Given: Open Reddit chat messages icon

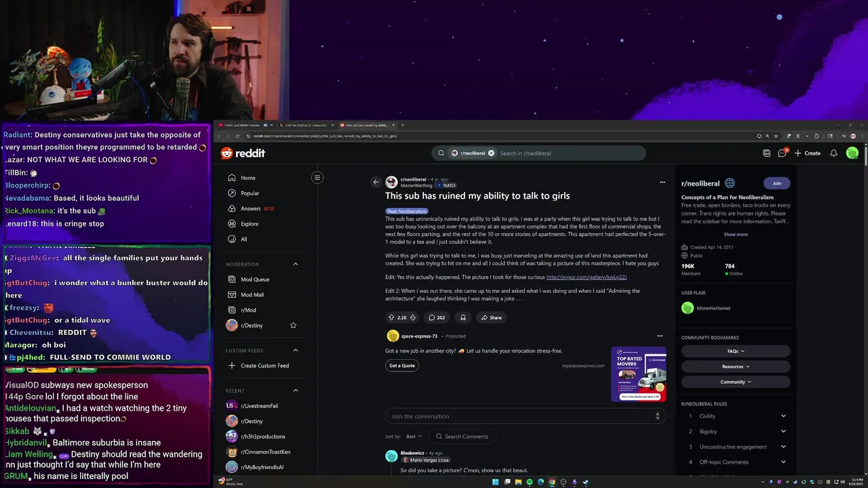Looking at the screenshot, I should click(782, 153).
